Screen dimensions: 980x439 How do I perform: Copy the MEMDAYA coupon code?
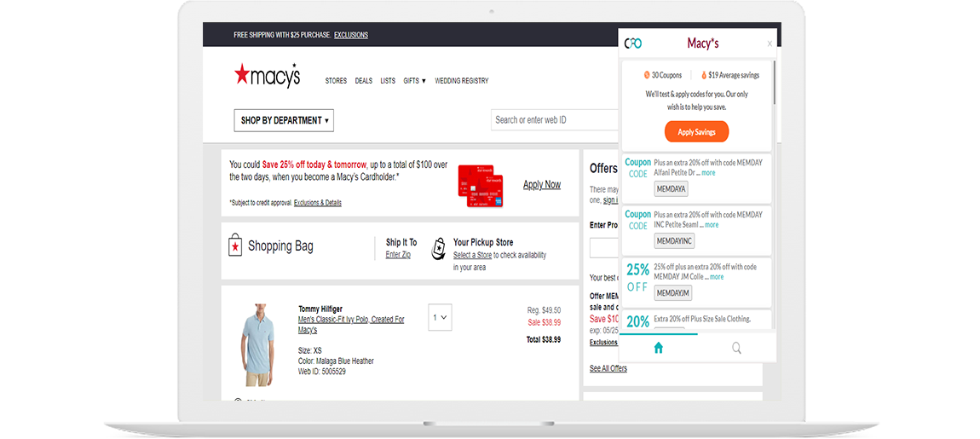671,188
